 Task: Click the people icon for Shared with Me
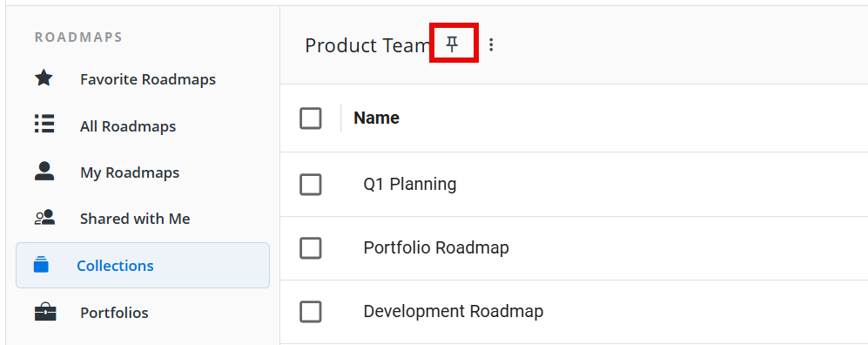point(44,217)
